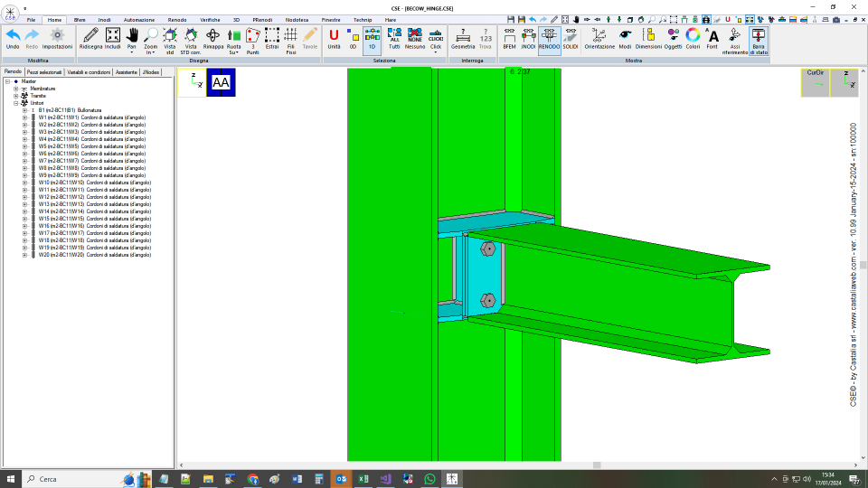
Task: Toggle the CurDir view box
Action: pyautogui.click(x=816, y=82)
